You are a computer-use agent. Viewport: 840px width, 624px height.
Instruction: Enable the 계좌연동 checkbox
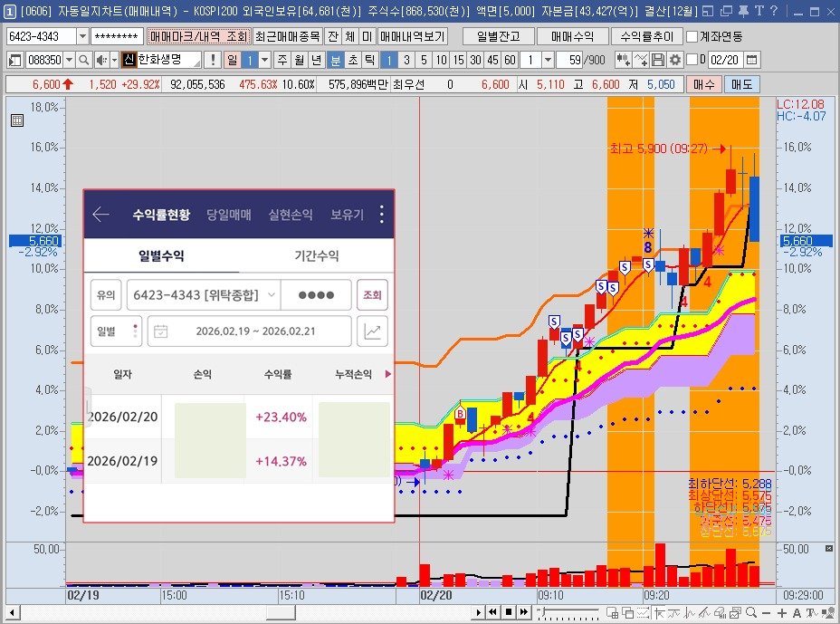pyautogui.click(x=692, y=36)
